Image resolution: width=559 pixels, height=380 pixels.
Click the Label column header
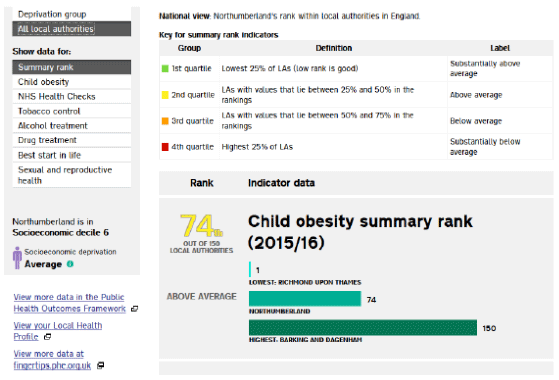[x=500, y=48]
